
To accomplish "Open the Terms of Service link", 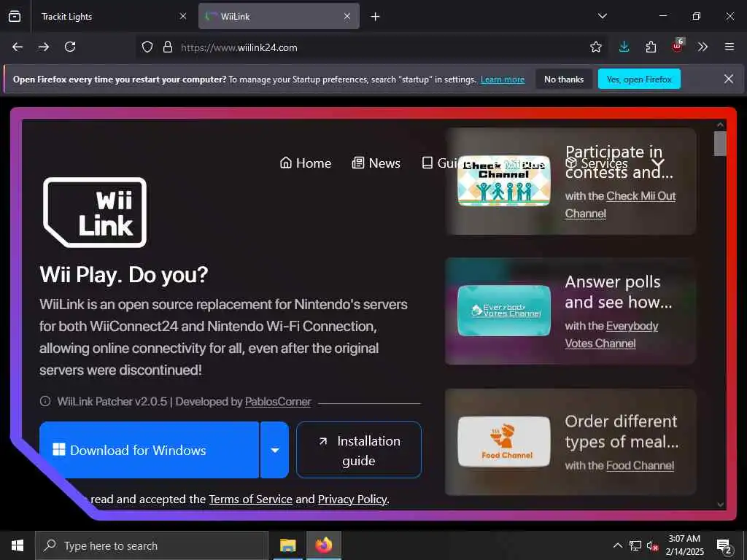I will pos(251,499).
